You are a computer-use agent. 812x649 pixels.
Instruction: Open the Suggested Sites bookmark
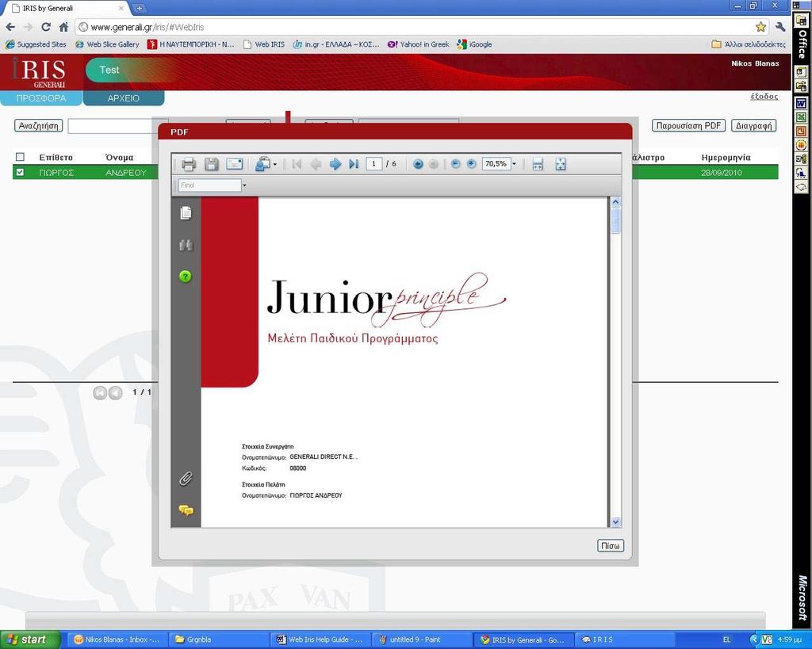pos(36,44)
